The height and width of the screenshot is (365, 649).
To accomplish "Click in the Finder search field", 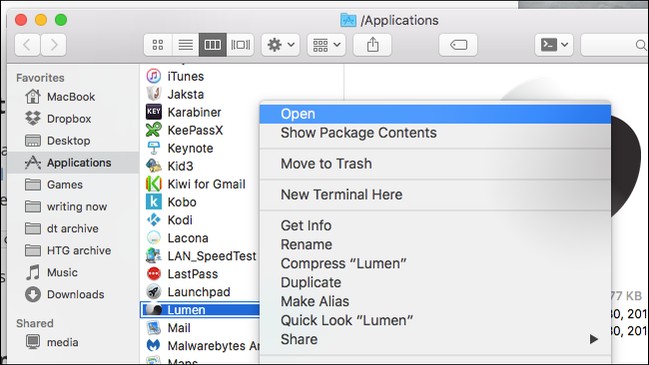I will 615,44.
